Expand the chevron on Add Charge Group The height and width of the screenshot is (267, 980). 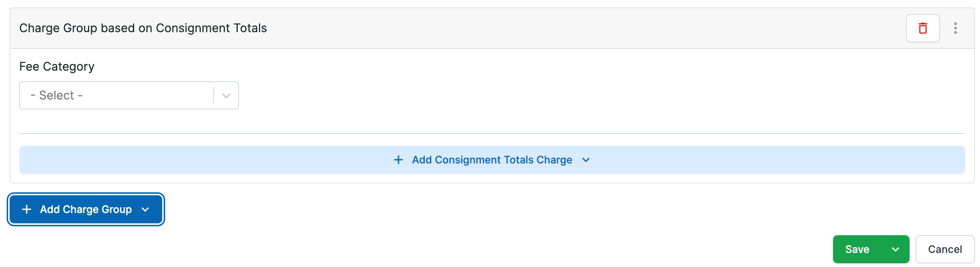coord(145,209)
